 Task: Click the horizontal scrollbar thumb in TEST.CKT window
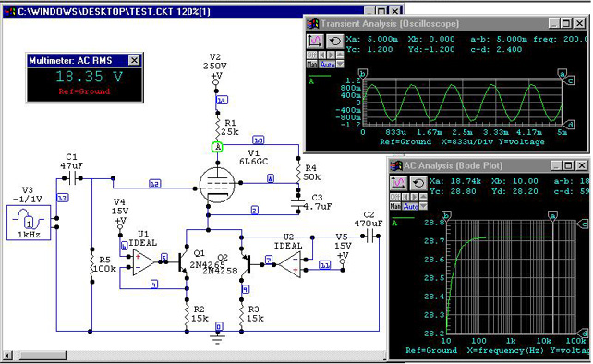[42, 356]
